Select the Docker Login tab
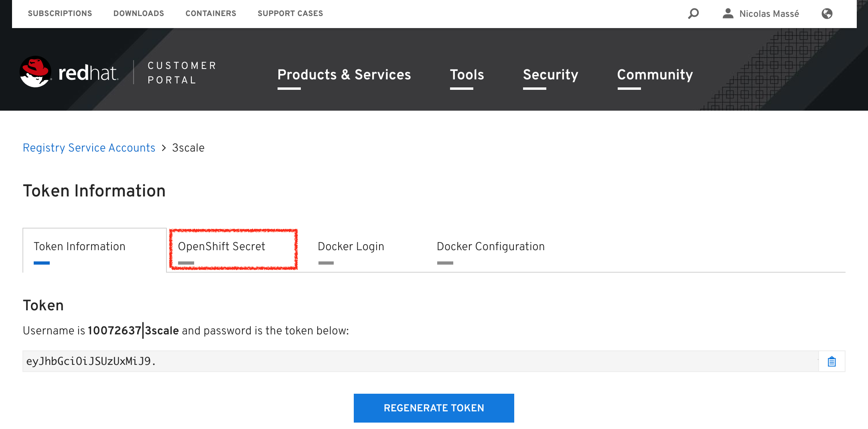The image size is (868, 429). (x=351, y=247)
